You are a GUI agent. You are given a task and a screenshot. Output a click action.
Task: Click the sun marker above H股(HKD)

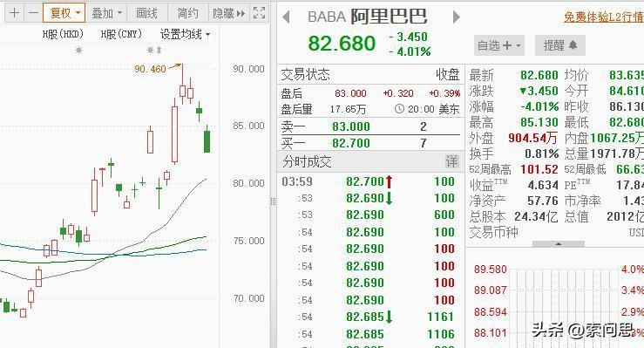tap(78, 50)
